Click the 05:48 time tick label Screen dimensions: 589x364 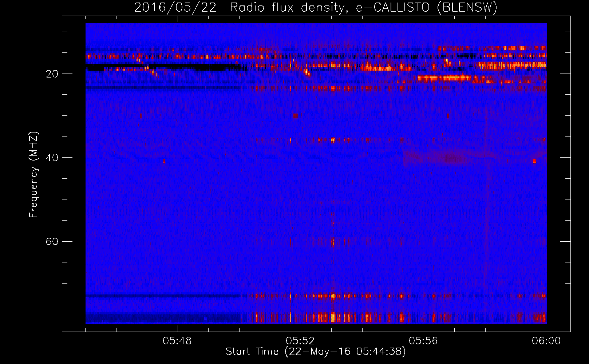[x=177, y=341]
